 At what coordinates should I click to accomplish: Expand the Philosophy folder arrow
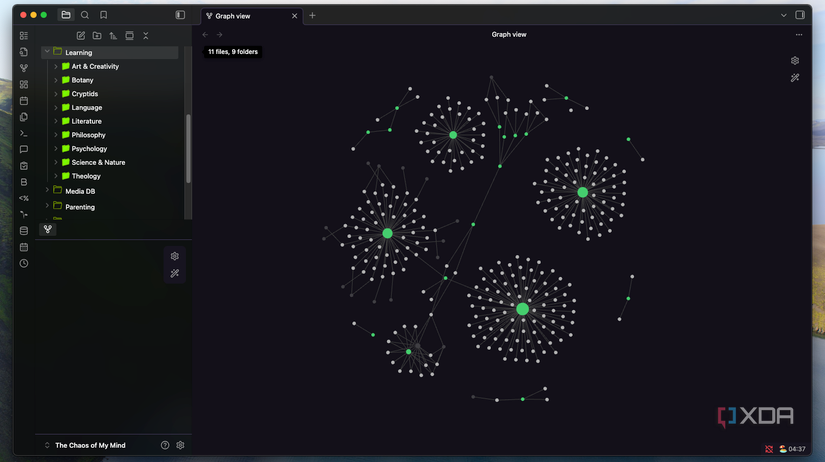pyautogui.click(x=56, y=135)
